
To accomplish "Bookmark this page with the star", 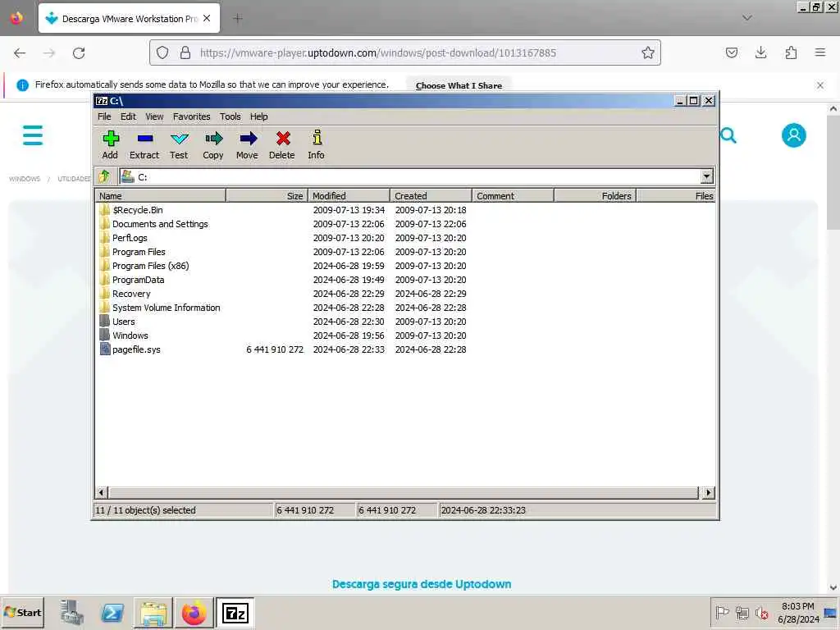I will (x=648, y=53).
